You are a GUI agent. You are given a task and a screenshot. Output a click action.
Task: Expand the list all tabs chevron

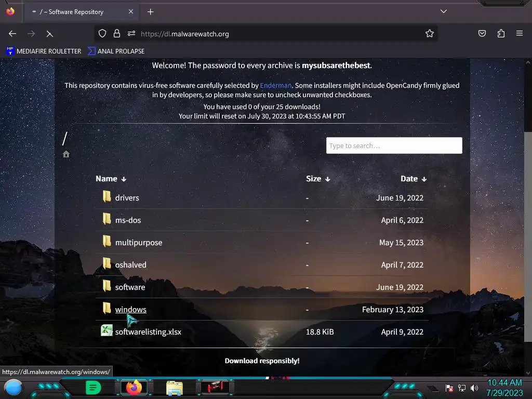[x=444, y=11]
